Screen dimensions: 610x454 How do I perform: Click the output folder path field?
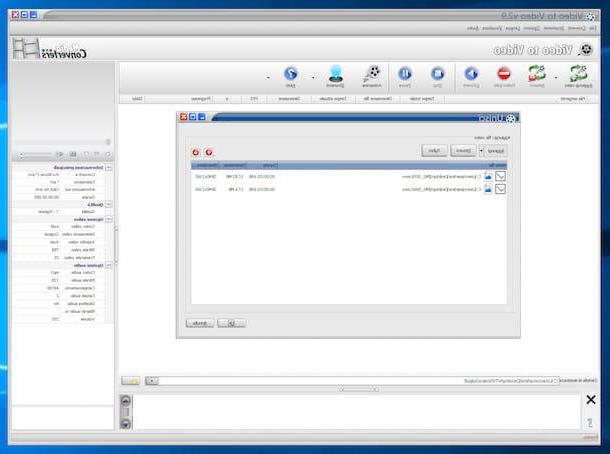point(359,380)
